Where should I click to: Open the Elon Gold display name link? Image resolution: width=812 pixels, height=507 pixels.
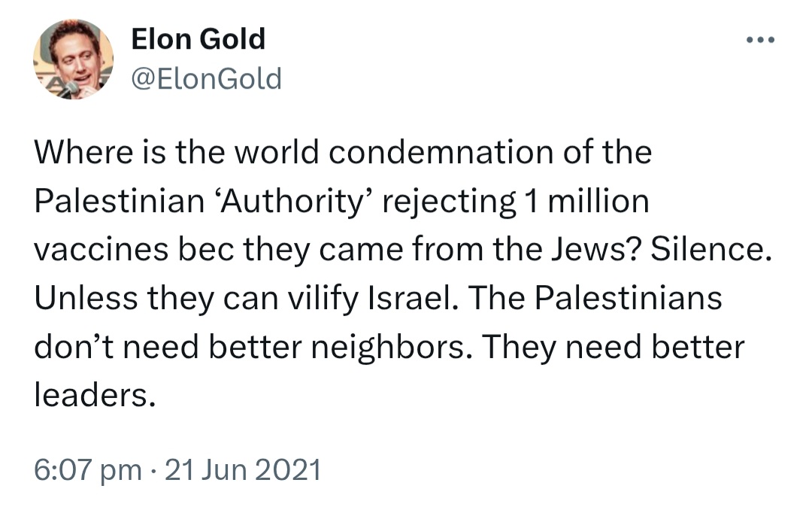198,39
